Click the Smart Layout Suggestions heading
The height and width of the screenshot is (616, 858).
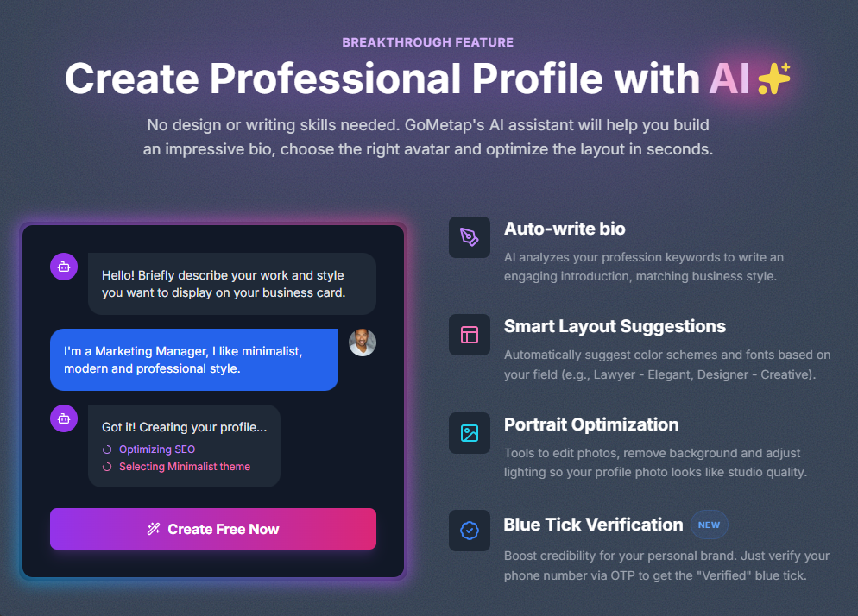click(x=615, y=327)
